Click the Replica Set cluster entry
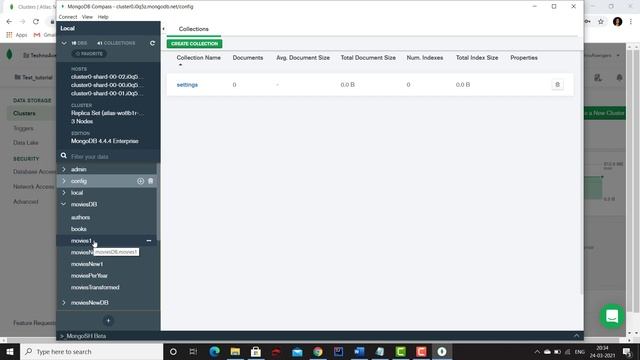This screenshot has width=640, height=360. pos(107,113)
